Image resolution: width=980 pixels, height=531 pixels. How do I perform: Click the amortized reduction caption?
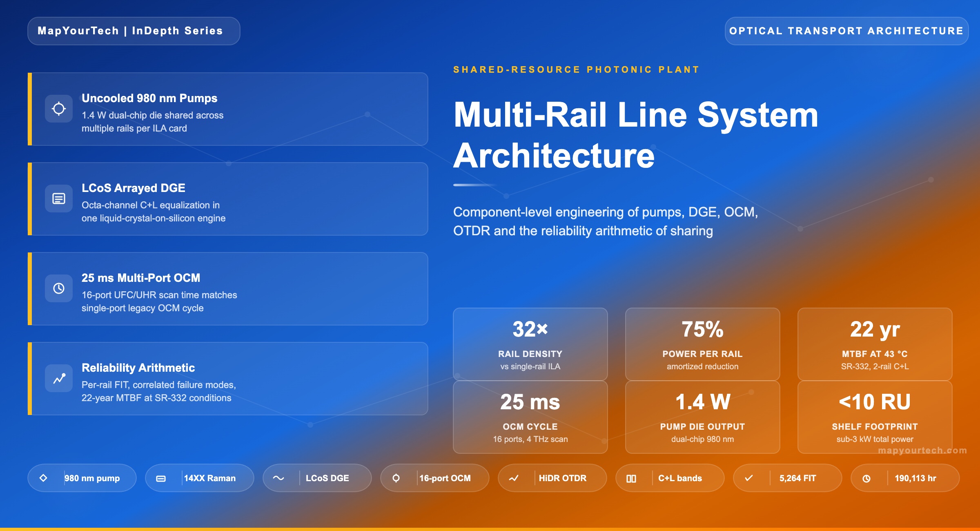tap(703, 366)
